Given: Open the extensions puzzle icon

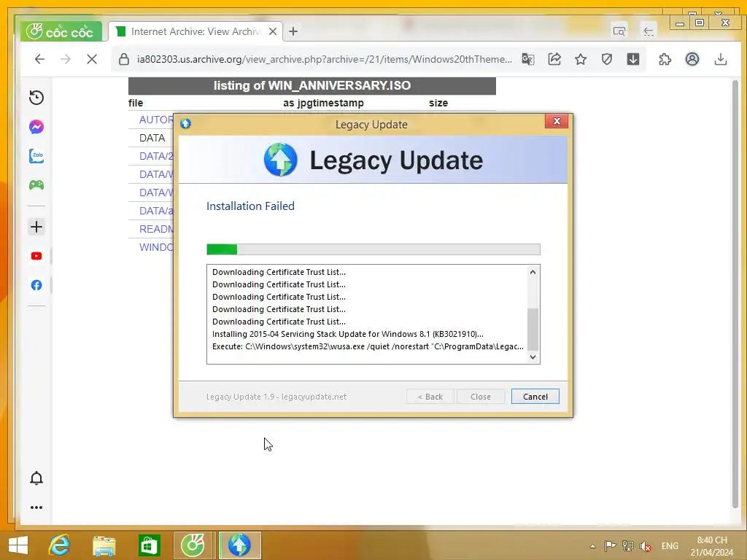Looking at the screenshot, I should click(665, 59).
